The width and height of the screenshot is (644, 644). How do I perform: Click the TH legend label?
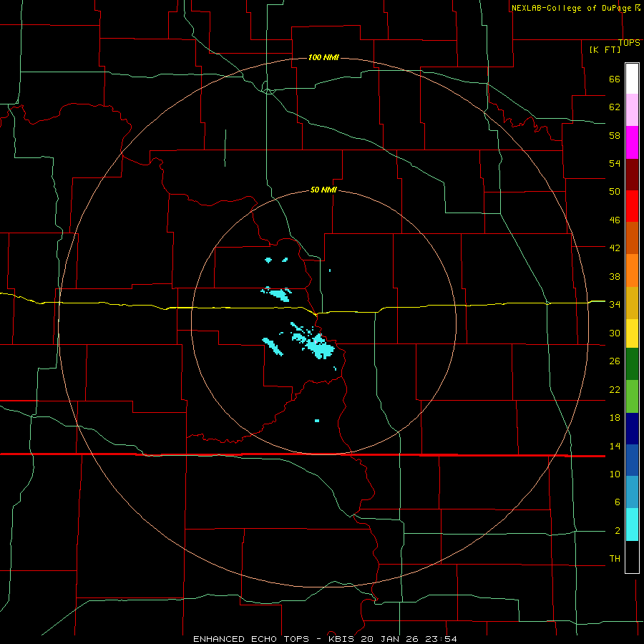click(x=615, y=559)
